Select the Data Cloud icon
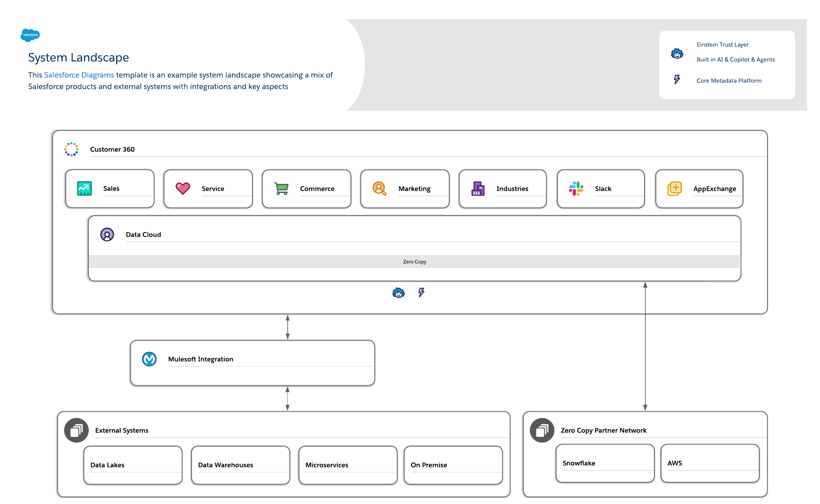The image size is (820, 504). [107, 235]
